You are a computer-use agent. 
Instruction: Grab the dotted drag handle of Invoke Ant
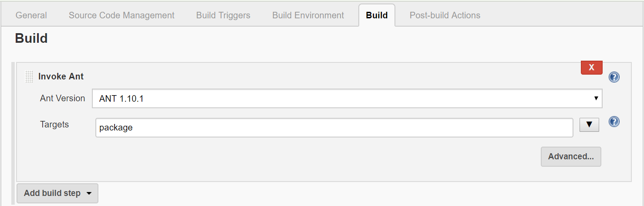[29, 77]
